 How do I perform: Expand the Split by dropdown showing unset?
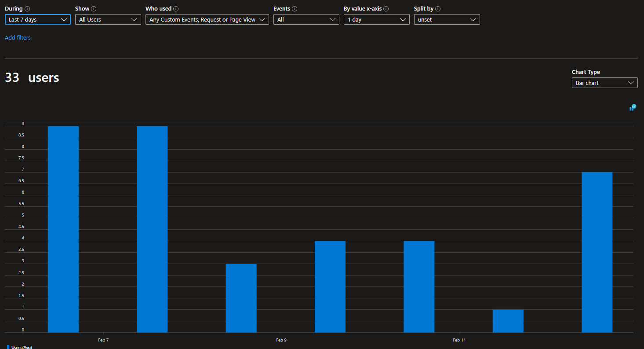pos(447,19)
